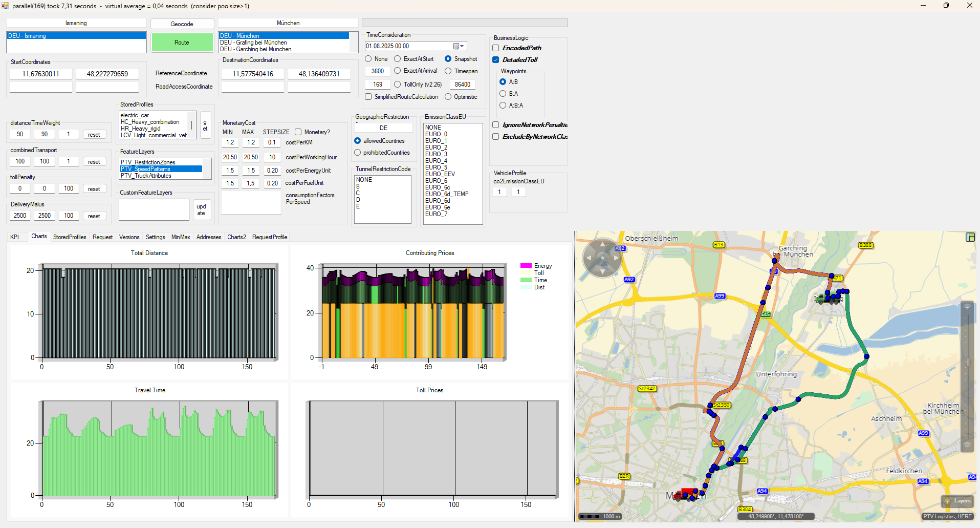Click the Geocode button
This screenshot has width=980, height=528.
click(182, 24)
